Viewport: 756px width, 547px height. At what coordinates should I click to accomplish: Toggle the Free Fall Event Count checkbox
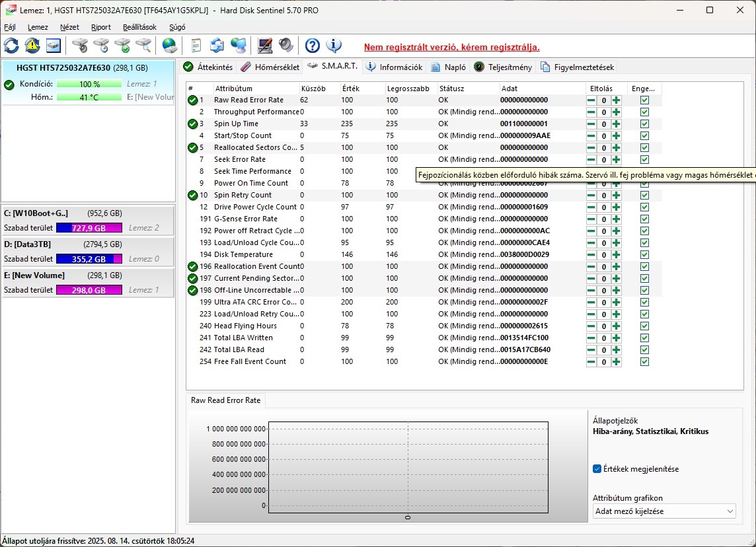644,362
